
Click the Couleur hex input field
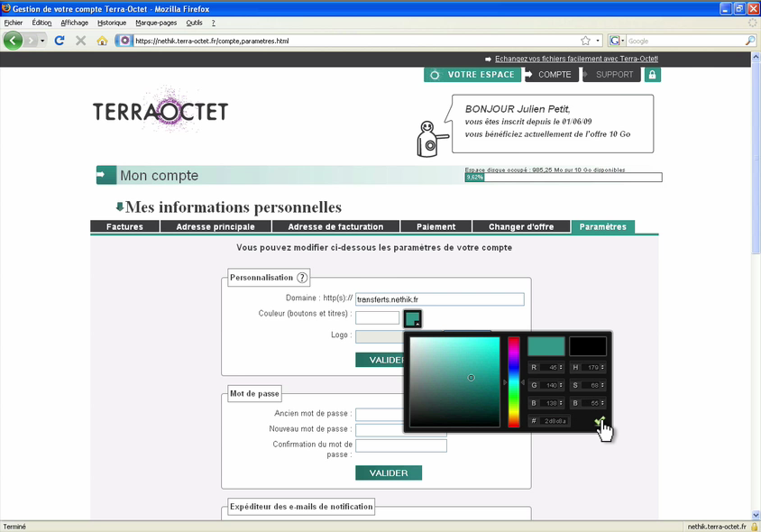coord(377,318)
